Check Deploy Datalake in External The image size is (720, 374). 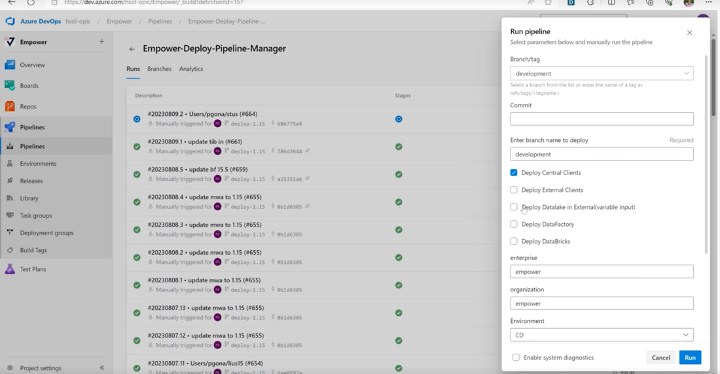coord(514,207)
